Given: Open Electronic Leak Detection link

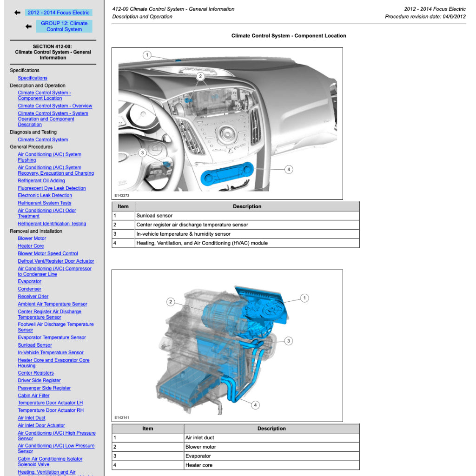Looking at the screenshot, I should (45, 196).
